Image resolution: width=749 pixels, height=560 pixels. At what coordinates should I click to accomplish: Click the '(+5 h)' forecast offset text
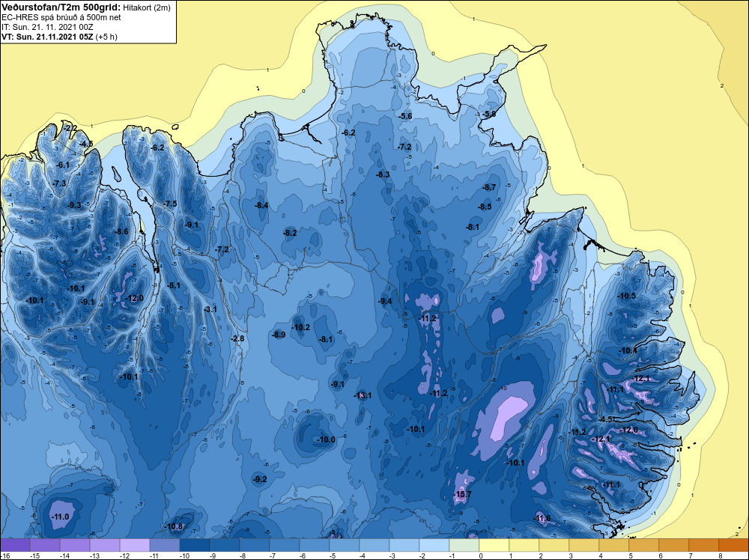coord(106,37)
